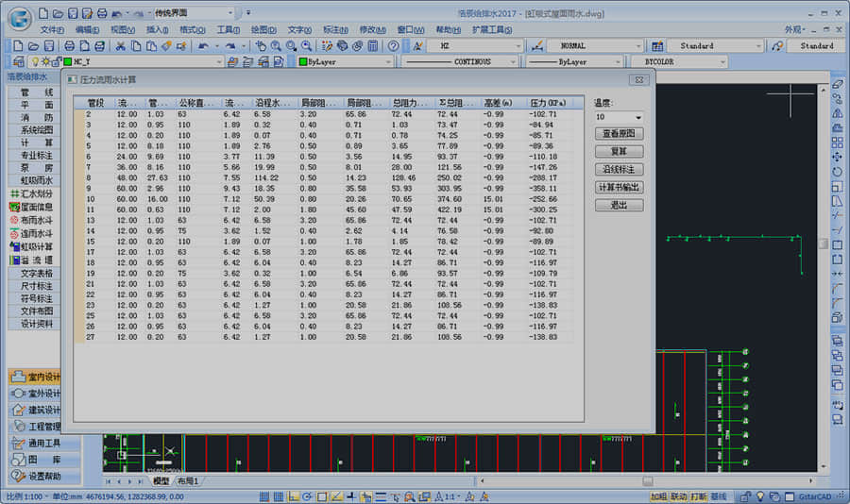
Task: Toggle the 加粗 status bar button
Action: click(x=657, y=496)
